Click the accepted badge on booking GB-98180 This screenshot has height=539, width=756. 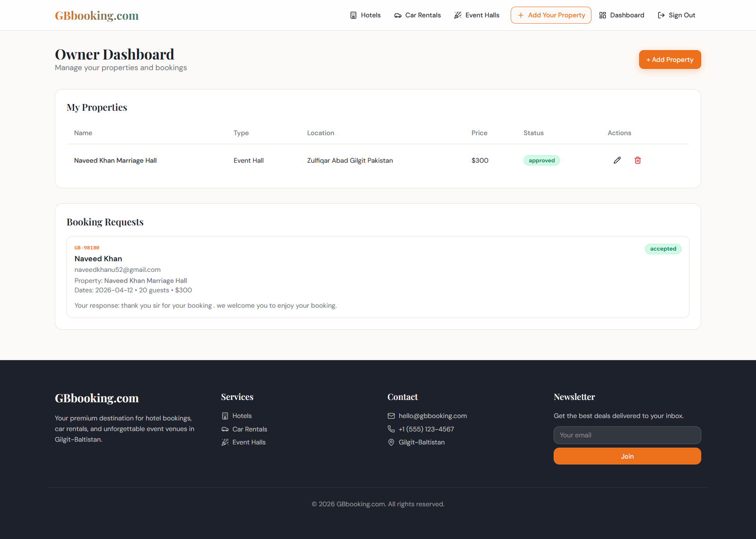[x=663, y=249]
